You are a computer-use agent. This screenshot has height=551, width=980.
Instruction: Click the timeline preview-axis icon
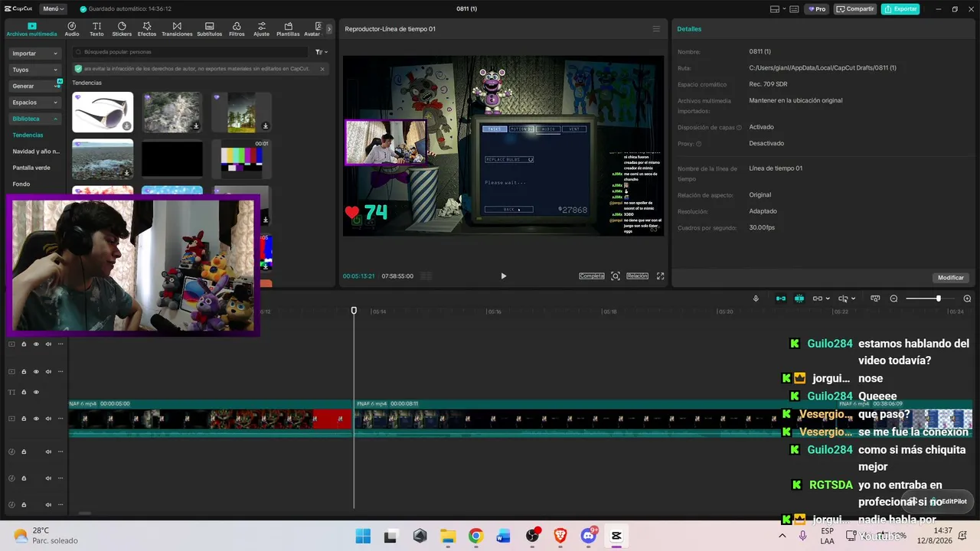875,298
